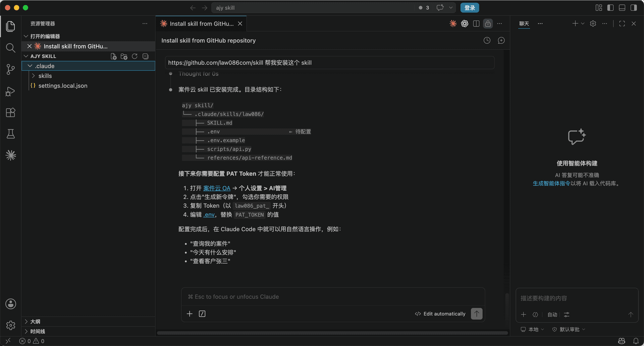Close the Install skill tab

pyautogui.click(x=240, y=23)
